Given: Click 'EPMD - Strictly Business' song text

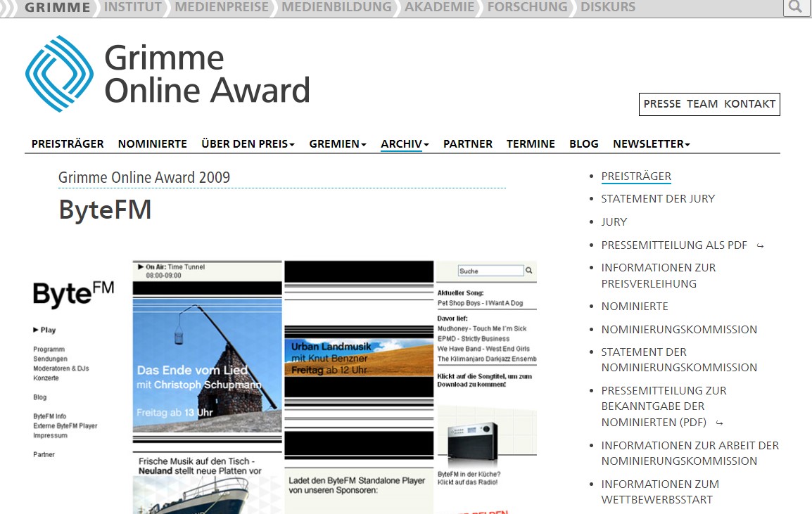Looking at the screenshot, I should point(474,338).
